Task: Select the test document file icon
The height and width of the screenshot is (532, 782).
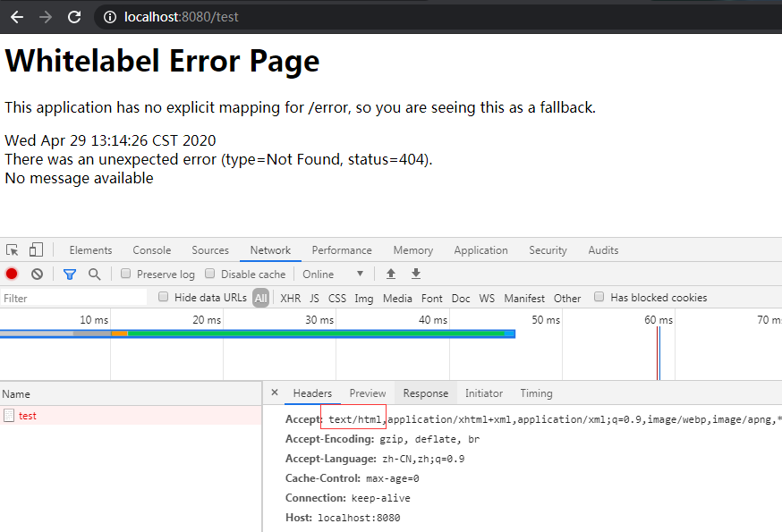Action: (x=9, y=416)
